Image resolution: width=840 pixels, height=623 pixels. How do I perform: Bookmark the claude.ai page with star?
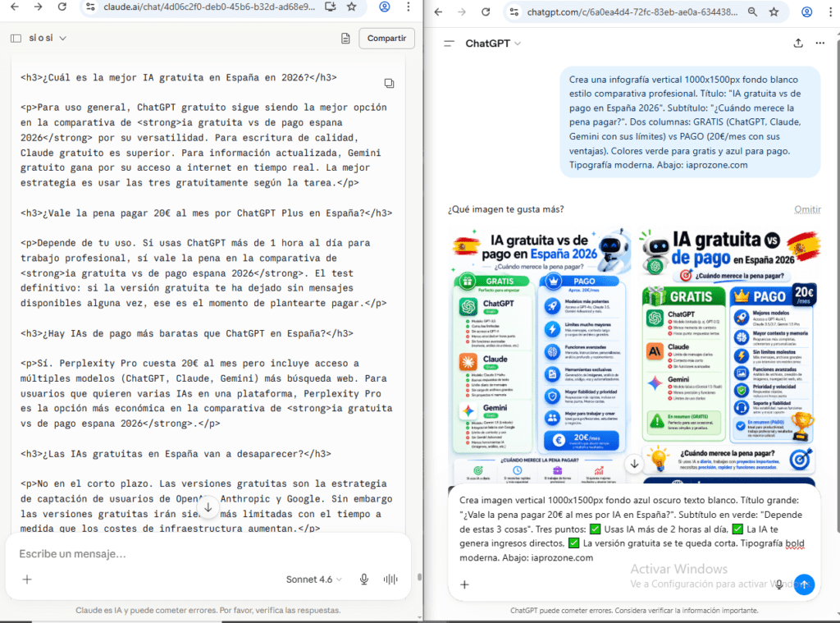pos(351,7)
